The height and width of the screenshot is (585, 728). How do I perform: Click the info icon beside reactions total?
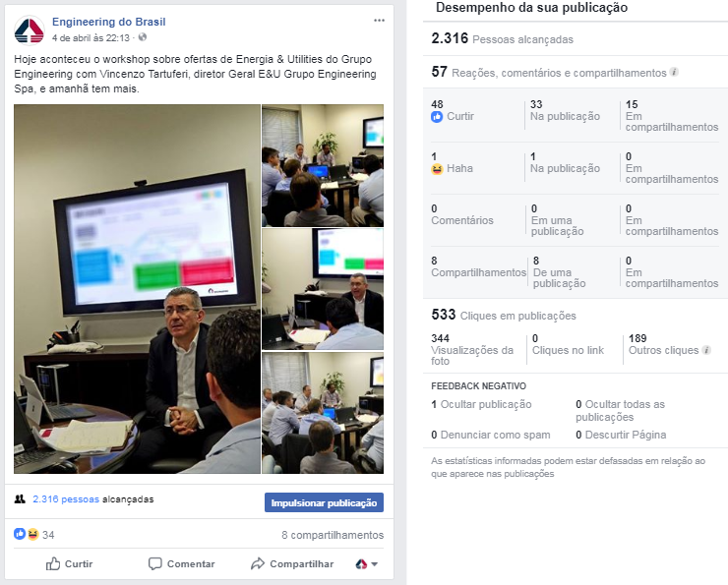(x=674, y=72)
